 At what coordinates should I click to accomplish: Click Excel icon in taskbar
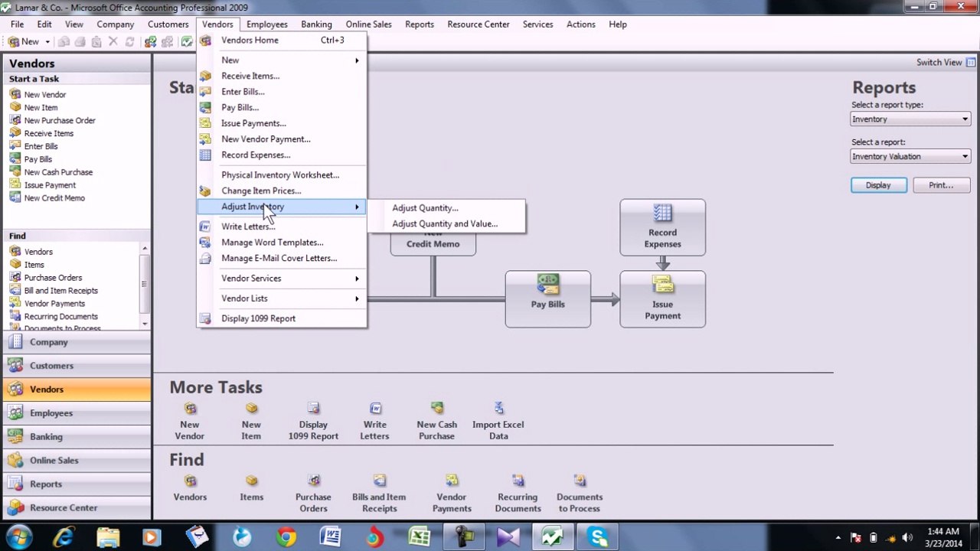click(419, 537)
